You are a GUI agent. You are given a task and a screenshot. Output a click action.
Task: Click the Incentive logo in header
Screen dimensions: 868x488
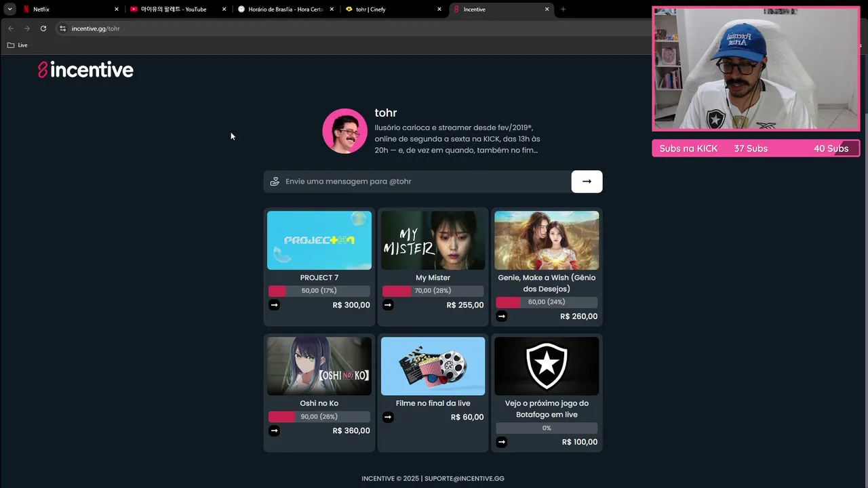[85, 70]
